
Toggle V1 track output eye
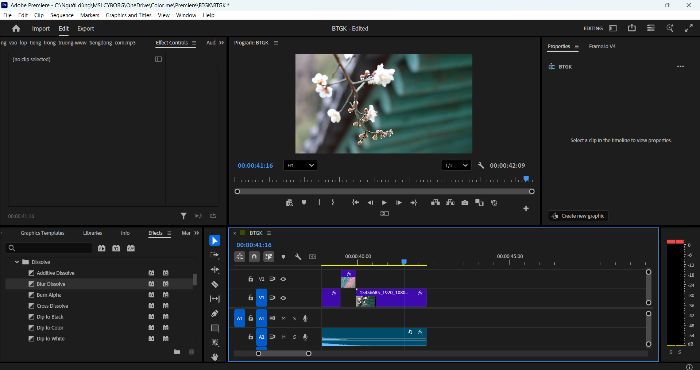[x=283, y=298]
